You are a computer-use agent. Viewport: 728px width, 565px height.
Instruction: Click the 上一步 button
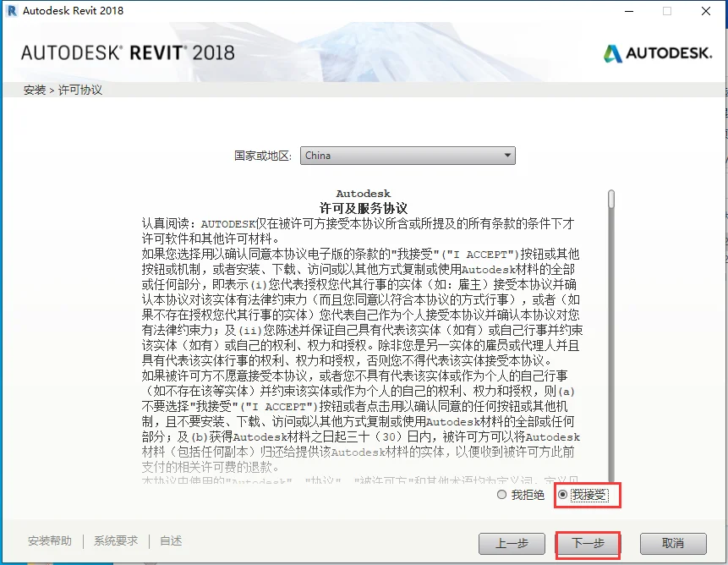point(512,544)
